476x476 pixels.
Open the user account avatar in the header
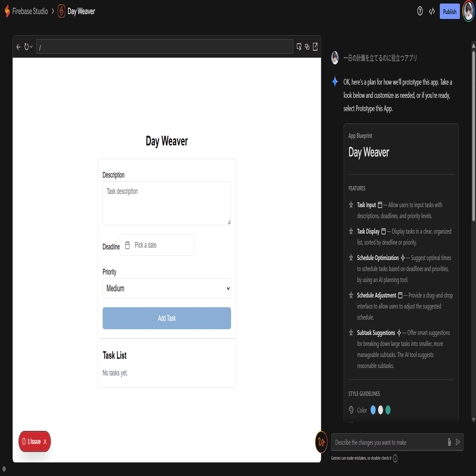[469, 11]
